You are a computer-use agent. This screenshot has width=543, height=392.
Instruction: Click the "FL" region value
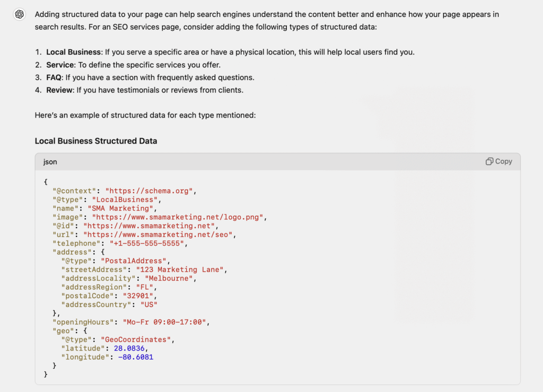(144, 287)
